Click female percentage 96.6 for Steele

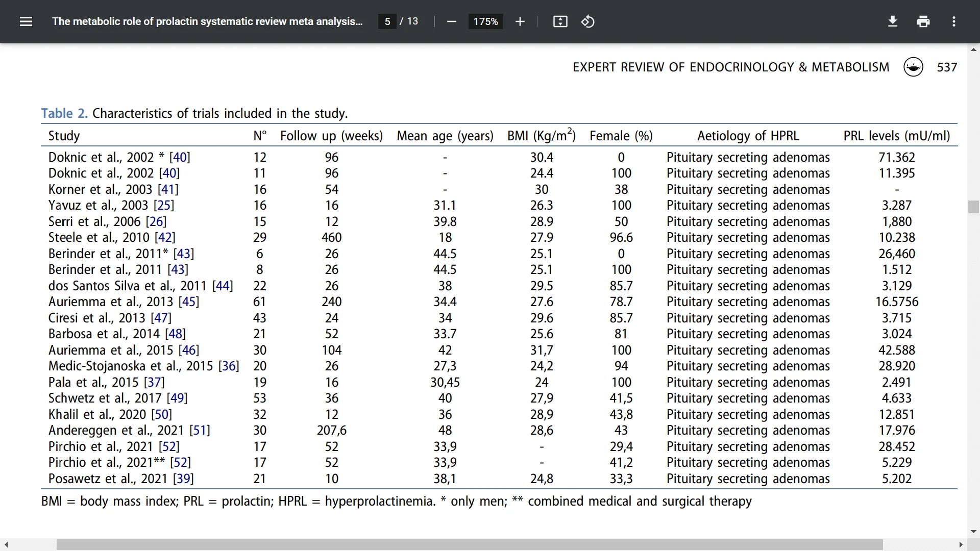[x=621, y=237]
